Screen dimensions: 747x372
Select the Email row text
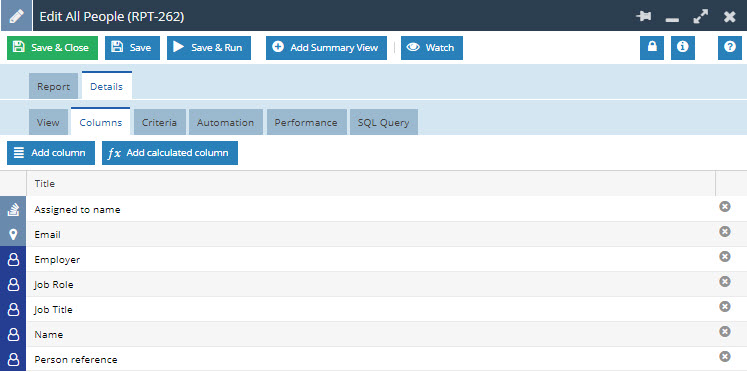point(47,234)
